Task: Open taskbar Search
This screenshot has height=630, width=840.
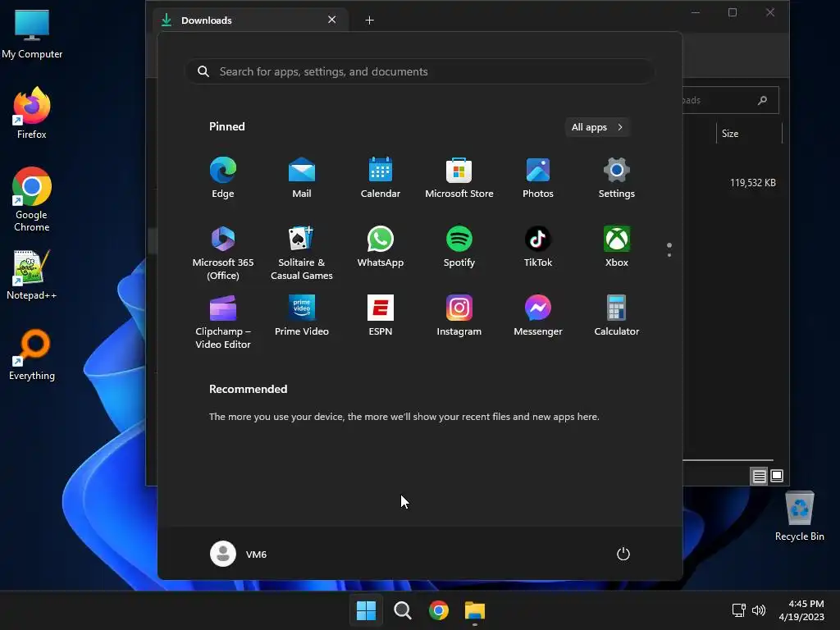Action: coord(402,610)
